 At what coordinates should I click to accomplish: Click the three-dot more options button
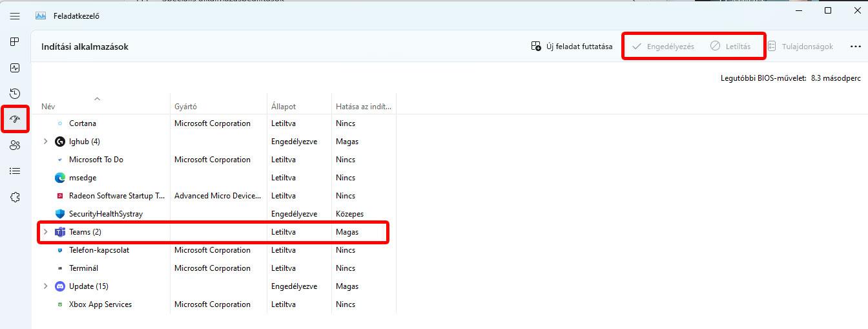tap(855, 47)
